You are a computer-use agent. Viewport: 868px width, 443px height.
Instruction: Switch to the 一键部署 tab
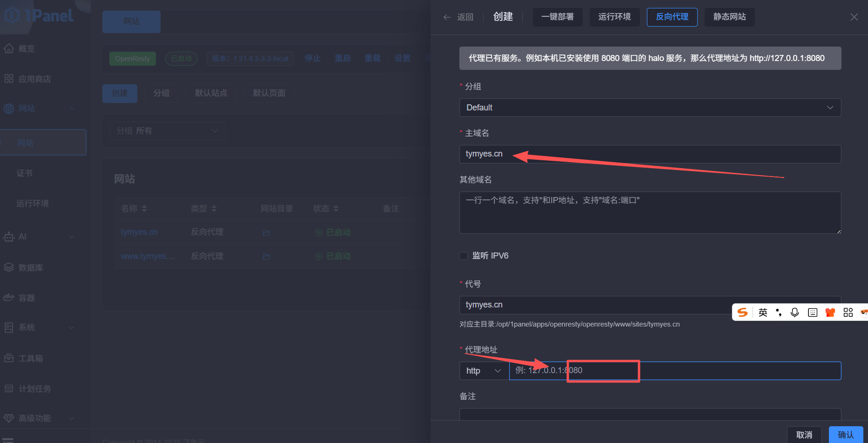[557, 17]
